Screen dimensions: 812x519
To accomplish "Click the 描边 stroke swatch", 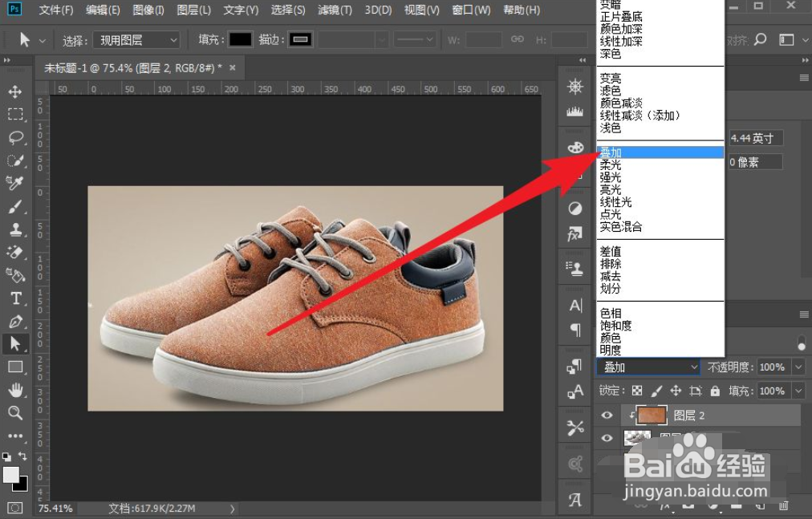I will tap(300, 39).
